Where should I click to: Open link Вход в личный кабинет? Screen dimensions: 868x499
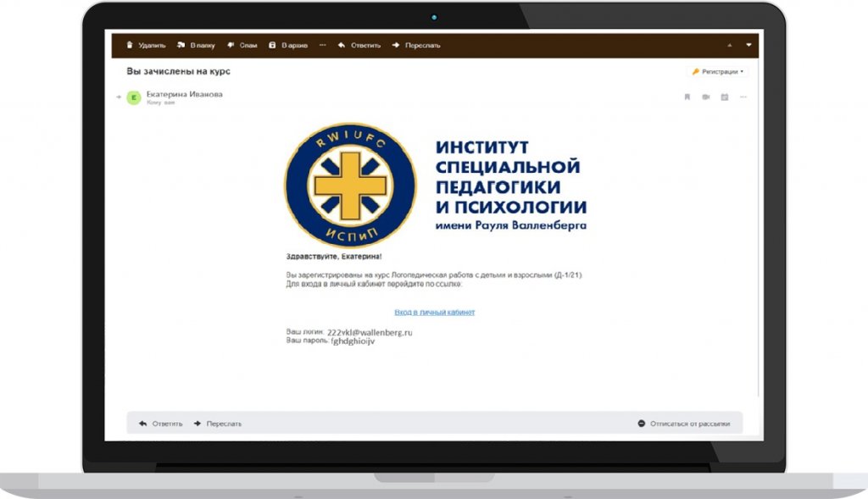pos(435,312)
